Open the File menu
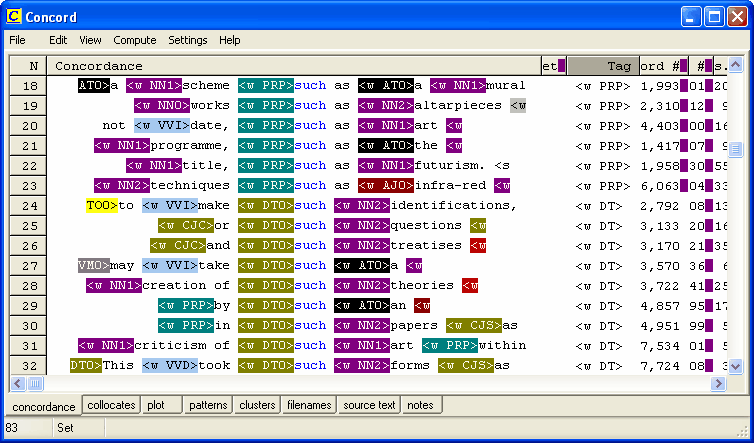The width and height of the screenshot is (754, 443). [x=18, y=40]
